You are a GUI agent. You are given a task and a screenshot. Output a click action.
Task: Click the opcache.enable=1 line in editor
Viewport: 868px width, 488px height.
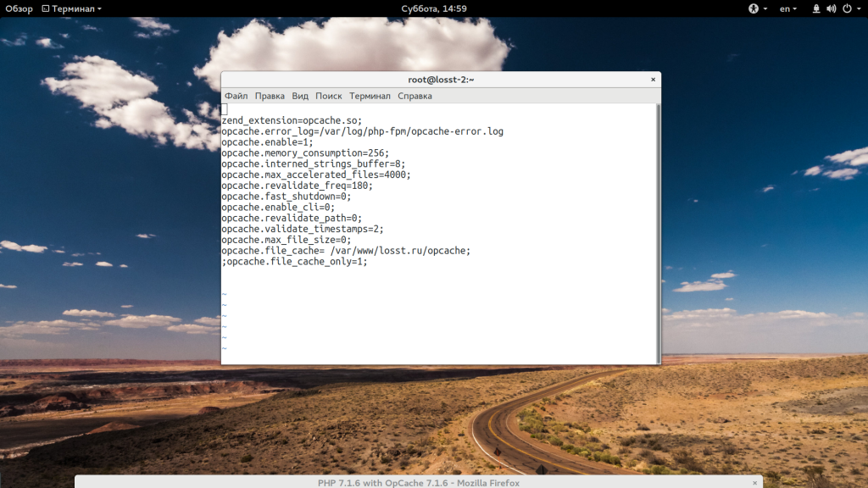point(267,142)
